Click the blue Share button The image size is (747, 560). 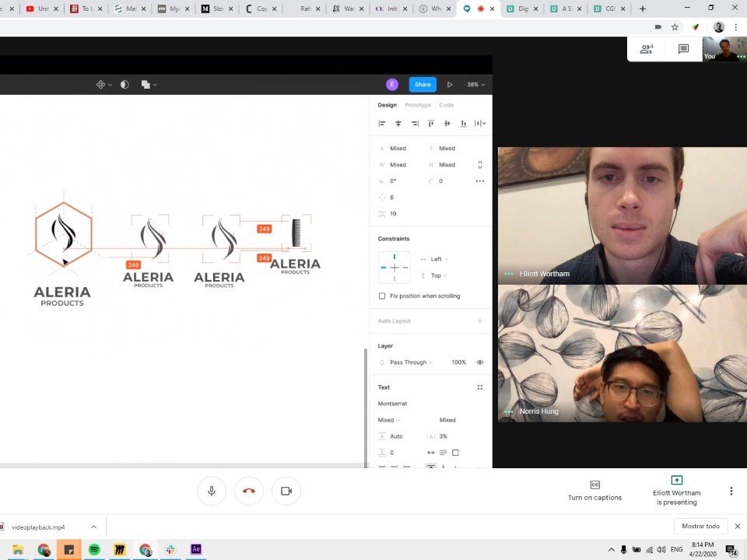[423, 84]
